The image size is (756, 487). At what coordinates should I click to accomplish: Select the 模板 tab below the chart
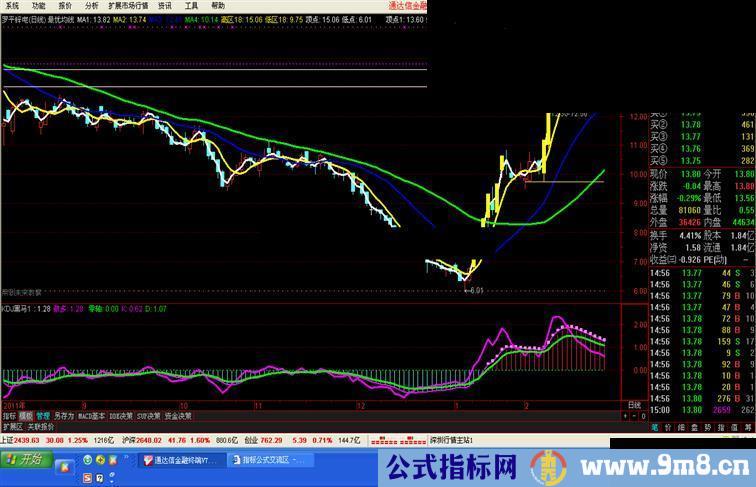pyautogui.click(x=26, y=414)
